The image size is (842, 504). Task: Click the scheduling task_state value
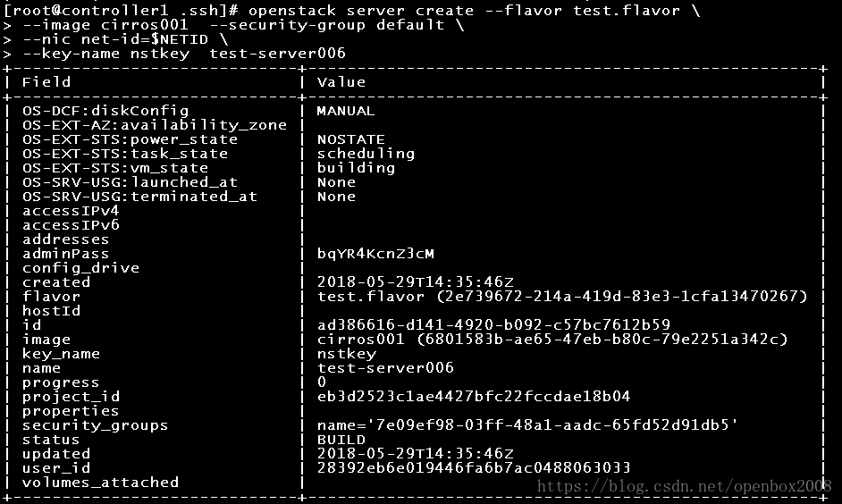366,154
